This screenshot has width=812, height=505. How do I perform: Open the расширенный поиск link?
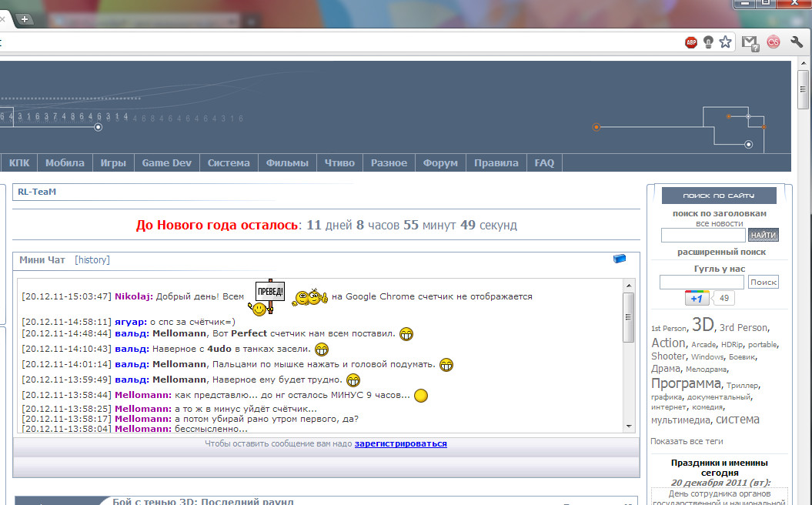pyautogui.click(x=721, y=252)
